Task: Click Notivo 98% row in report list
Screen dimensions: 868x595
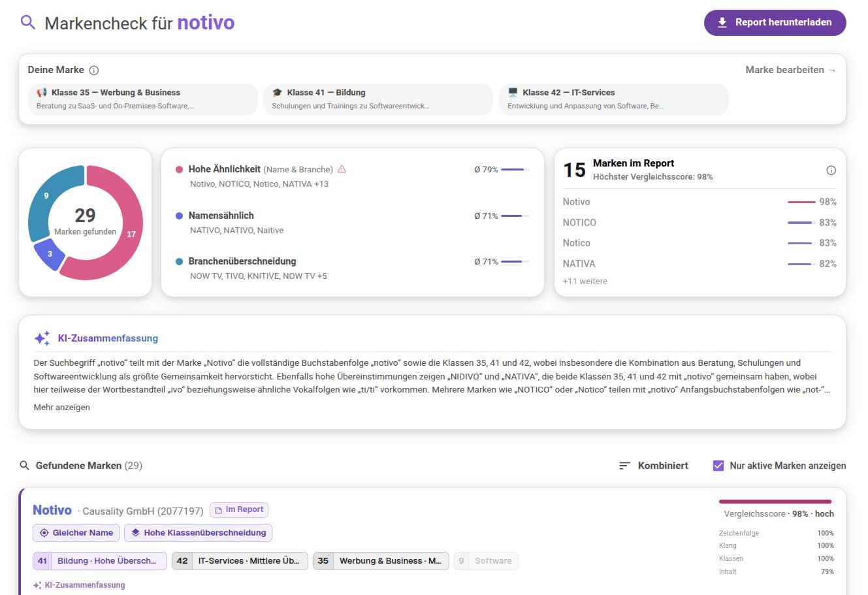Action: tap(699, 202)
